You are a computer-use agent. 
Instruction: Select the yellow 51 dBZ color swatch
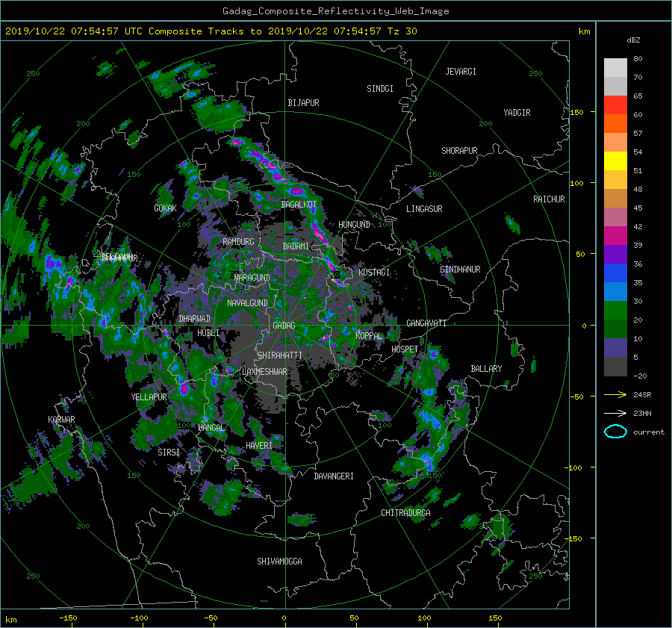tap(615, 161)
